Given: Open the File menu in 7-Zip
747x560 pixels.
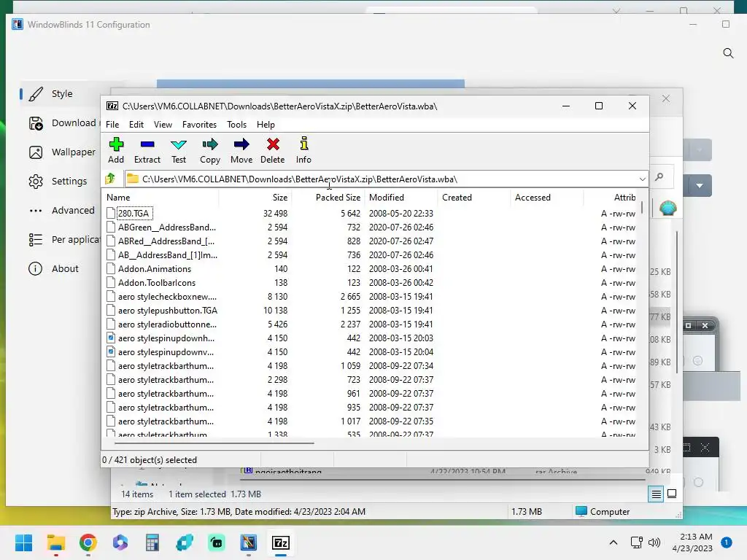Looking at the screenshot, I should (x=112, y=124).
